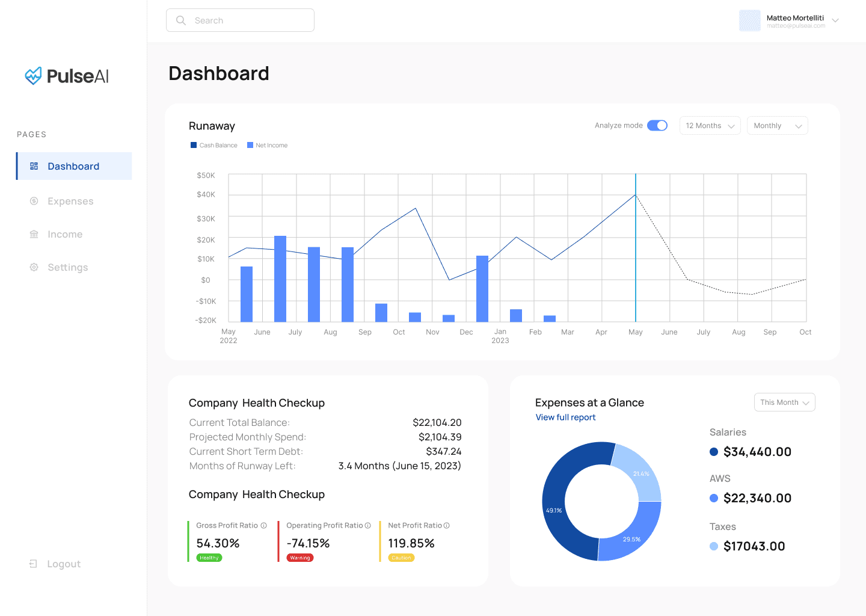Click Gross Profit Ratio info icon
The width and height of the screenshot is (866, 616).
coord(263,526)
